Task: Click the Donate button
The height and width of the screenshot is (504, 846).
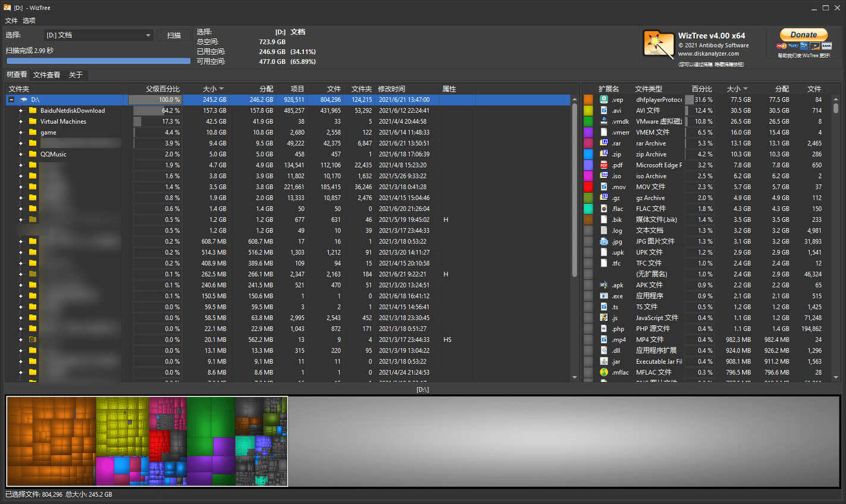Action: [x=803, y=35]
